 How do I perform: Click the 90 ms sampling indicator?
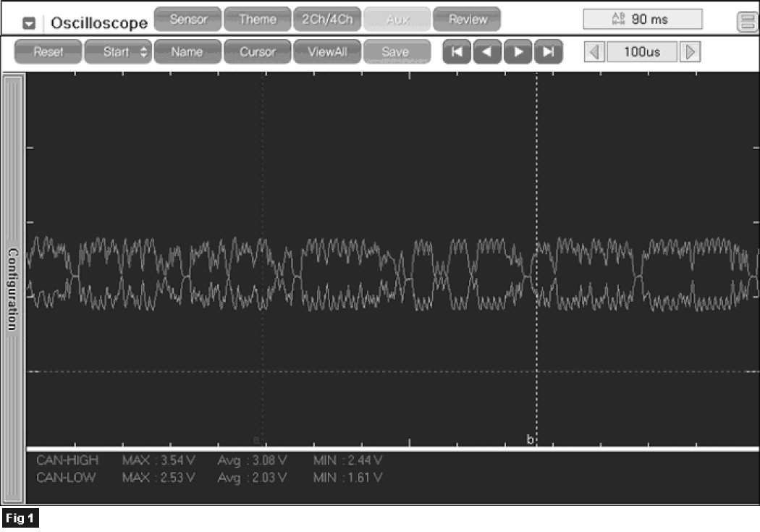(x=642, y=20)
